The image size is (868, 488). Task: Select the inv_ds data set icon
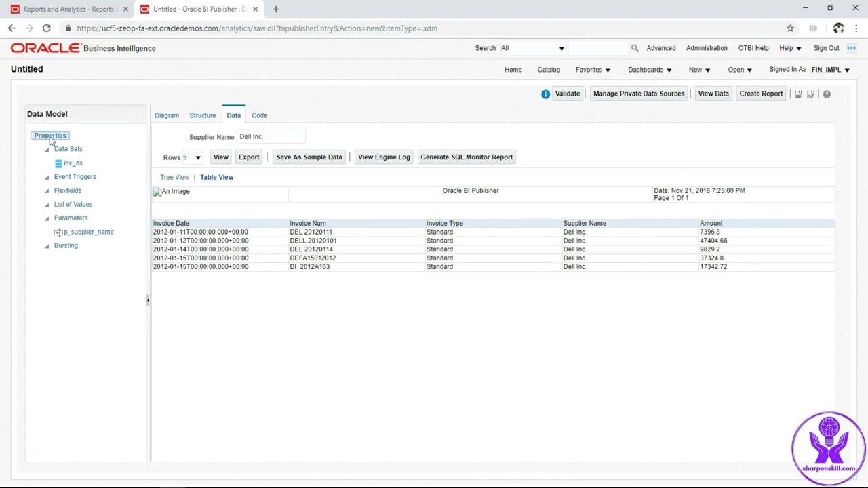pos(58,163)
